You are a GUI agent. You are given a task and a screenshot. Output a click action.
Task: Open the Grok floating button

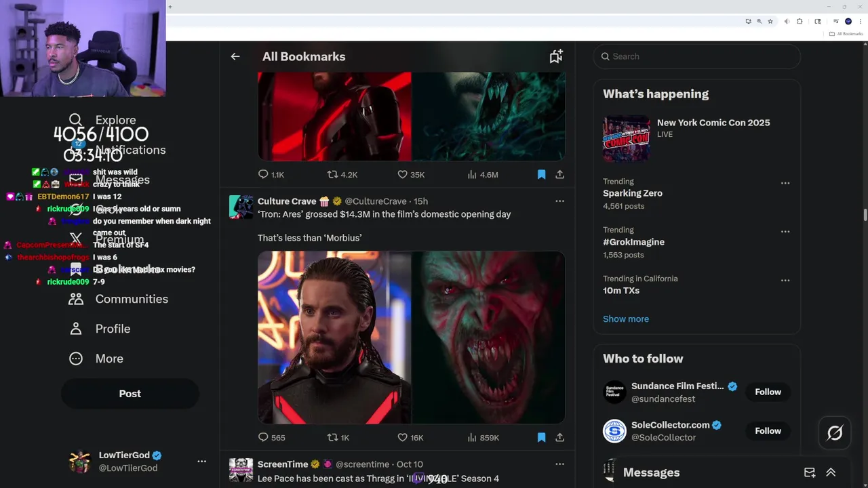point(835,433)
